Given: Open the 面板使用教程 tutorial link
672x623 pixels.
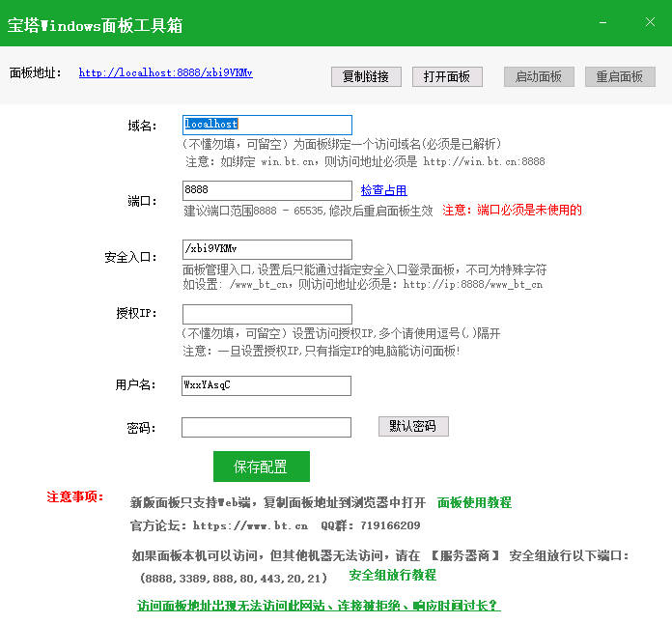Looking at the screenshot, I should tap(474, 502).
